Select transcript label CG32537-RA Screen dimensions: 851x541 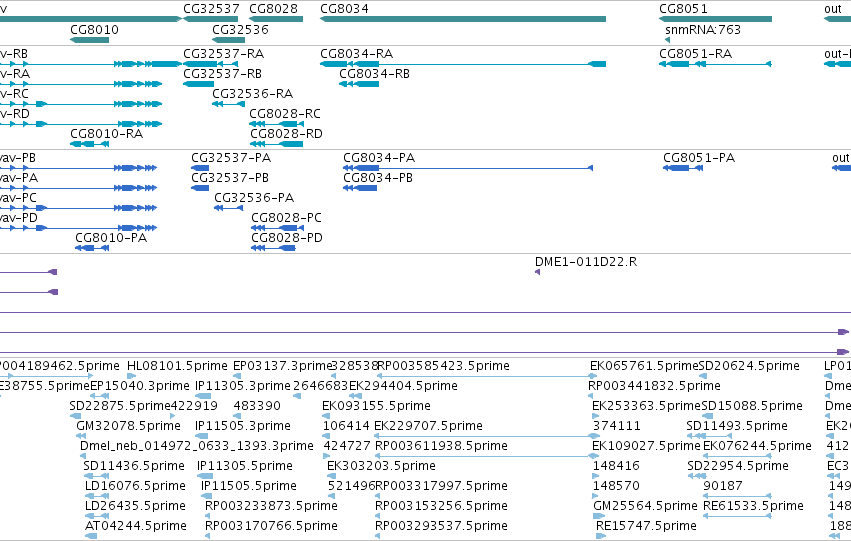[224, 53]
